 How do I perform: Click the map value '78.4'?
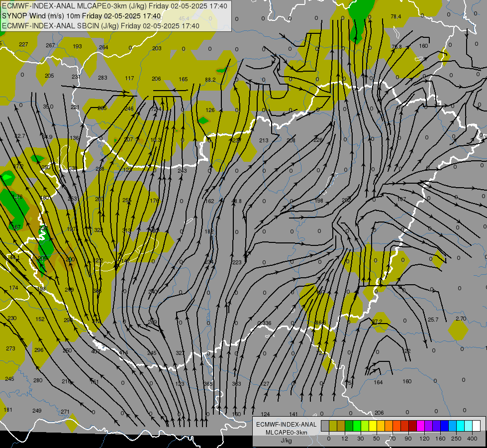[x=396, y=16]
